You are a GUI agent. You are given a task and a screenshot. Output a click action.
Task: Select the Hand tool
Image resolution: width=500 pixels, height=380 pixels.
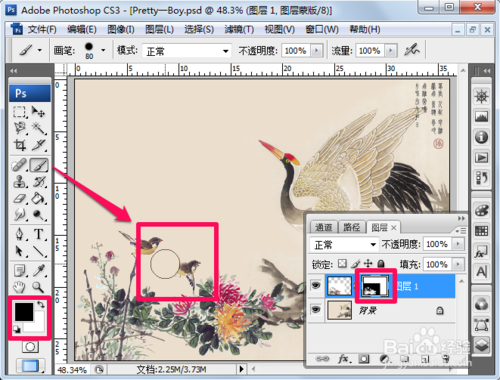(20, 287)
